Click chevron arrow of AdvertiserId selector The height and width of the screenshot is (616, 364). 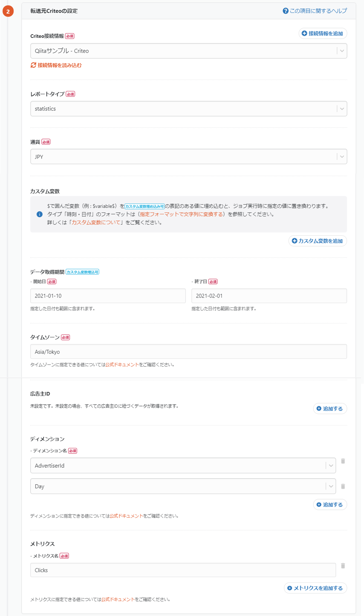coord(331,465)
